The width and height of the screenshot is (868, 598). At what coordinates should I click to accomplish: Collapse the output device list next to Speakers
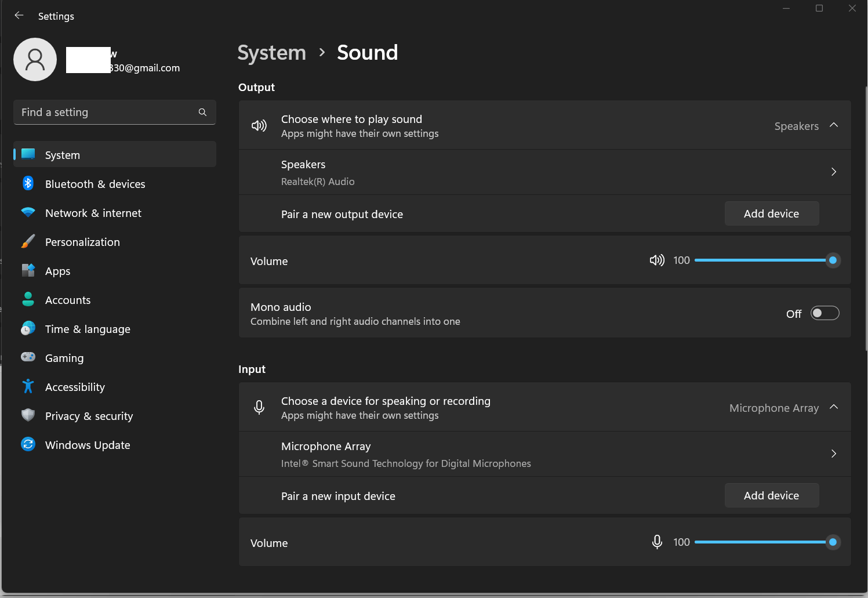[x=834, y=125]
